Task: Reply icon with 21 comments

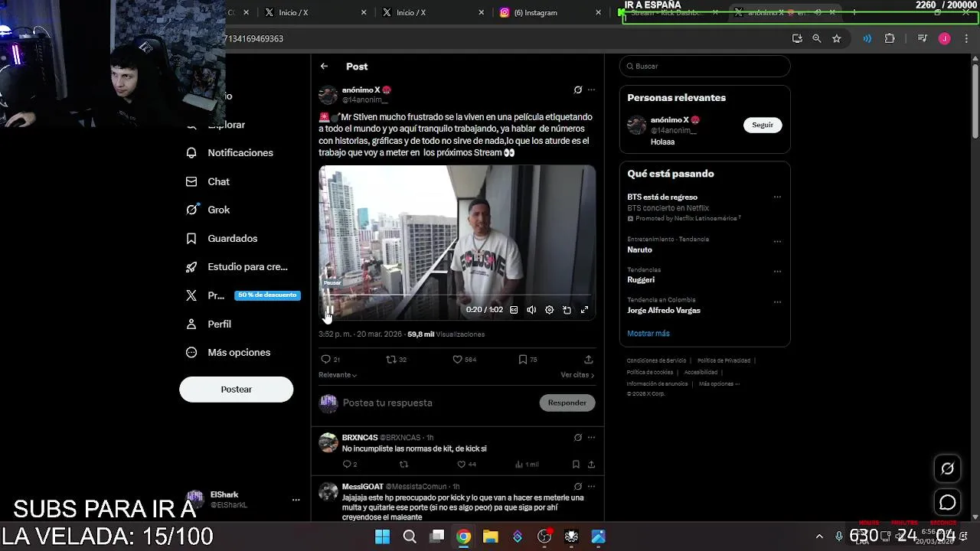Action: pyautogui.click(x=330, y=359)
